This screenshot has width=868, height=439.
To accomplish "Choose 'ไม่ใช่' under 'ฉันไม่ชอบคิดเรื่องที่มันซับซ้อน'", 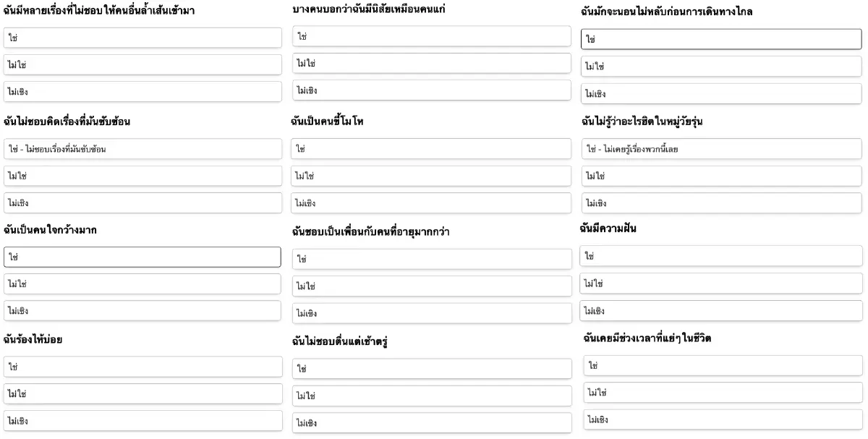I will (x=142, y=176).
